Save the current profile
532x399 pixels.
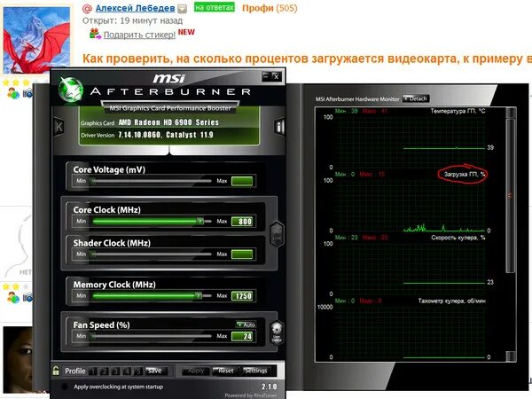coord(154,371)
